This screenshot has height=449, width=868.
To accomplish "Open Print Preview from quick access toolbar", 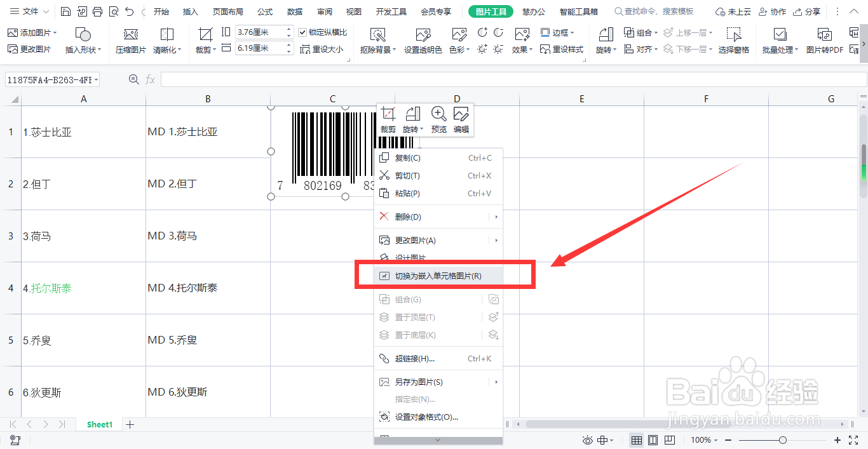I will (113, 11).
